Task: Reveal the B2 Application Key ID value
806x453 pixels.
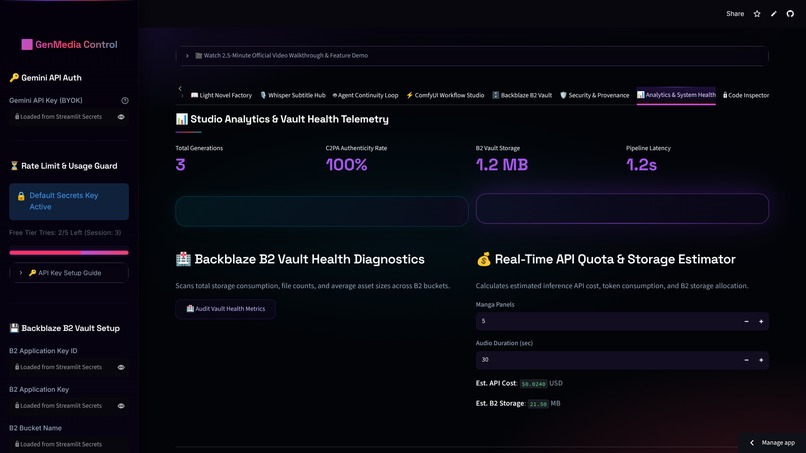Action: (121, 367)
